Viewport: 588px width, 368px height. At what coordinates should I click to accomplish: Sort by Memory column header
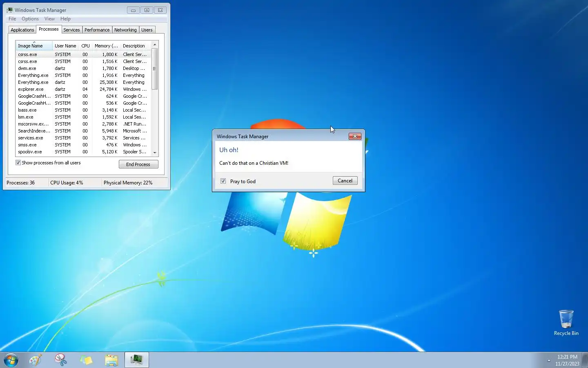(x=106, y=46)
